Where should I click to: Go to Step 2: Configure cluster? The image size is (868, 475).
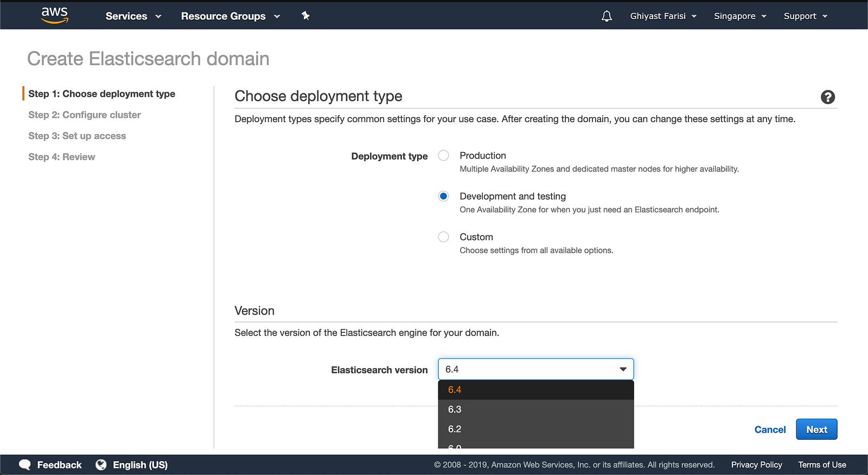point(85,115)
